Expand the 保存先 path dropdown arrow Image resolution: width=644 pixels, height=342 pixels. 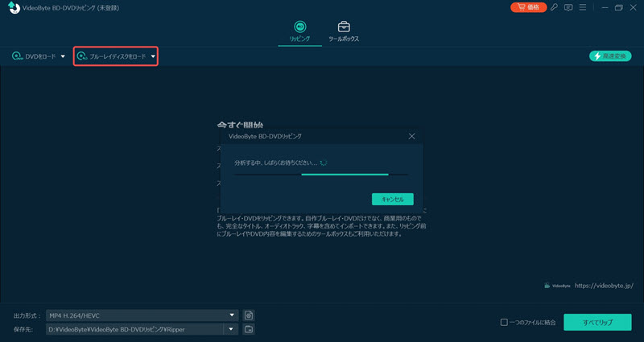[x=231, y=329]
